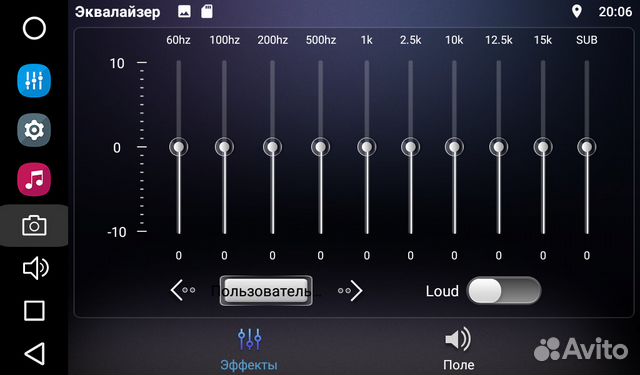Click the location pin icon in status bar
640x375 pixels.
[x=576, y=11]
